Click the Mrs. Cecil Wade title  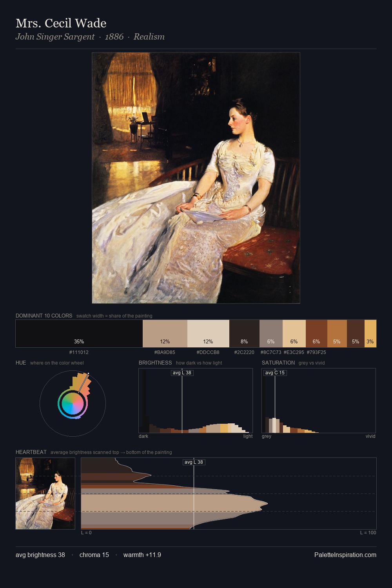tap(61, 23)
